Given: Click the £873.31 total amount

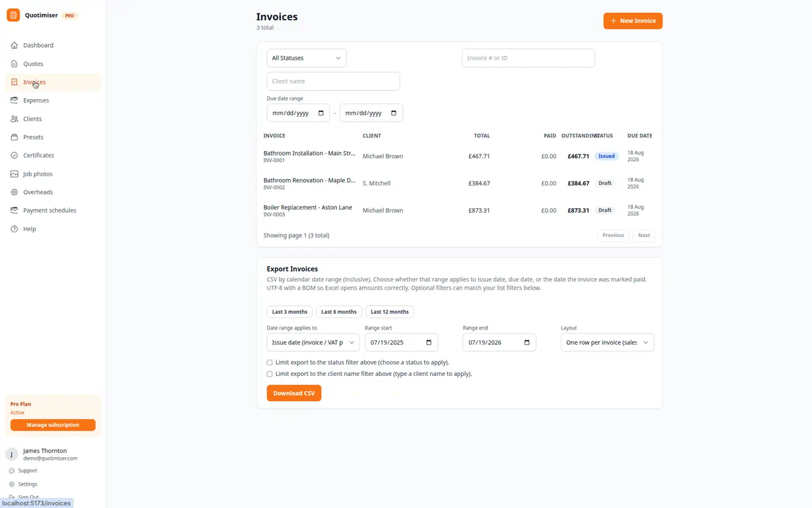Looking at the screenshot, I should (479, 210).
